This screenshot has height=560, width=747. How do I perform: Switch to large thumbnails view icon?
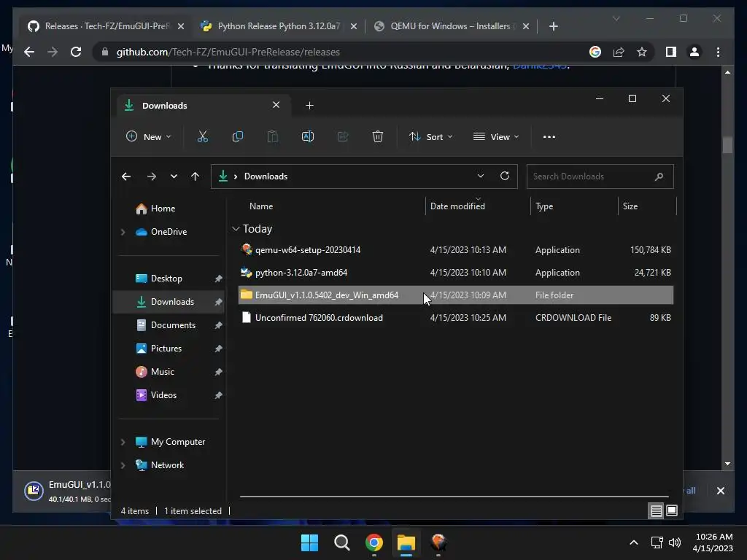point(672,511)
